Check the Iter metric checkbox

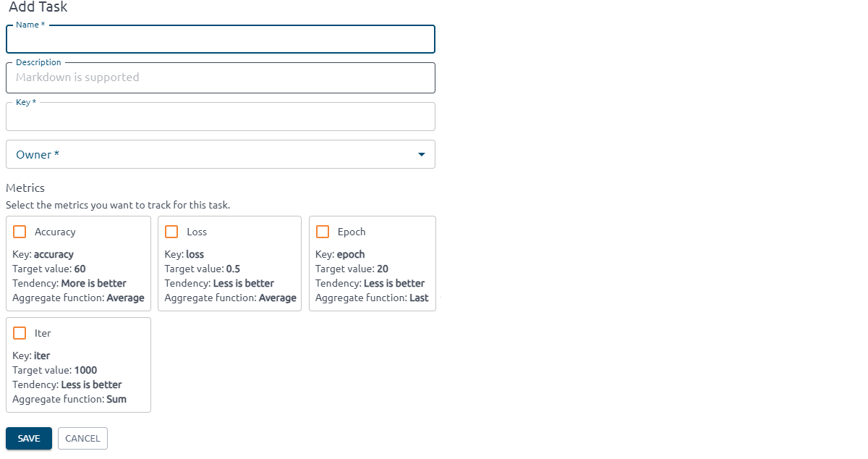point(20,332)
